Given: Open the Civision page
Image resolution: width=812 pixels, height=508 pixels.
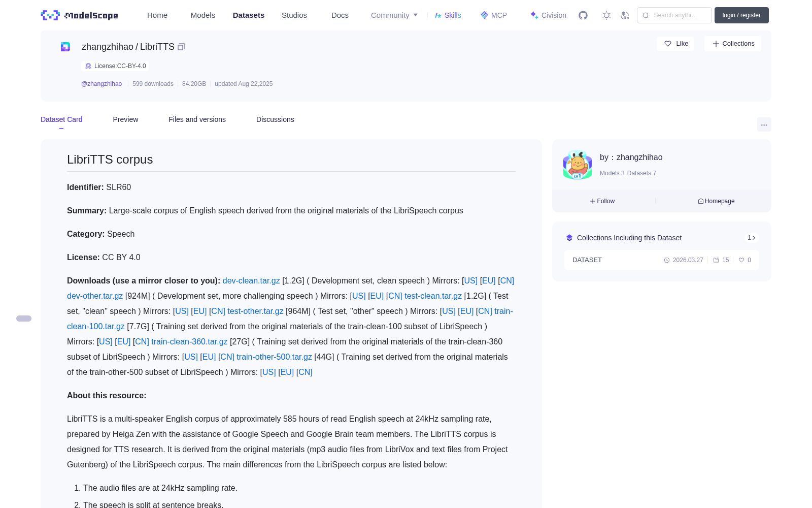Looking at the screenshot, I should (x=548, y=15).
